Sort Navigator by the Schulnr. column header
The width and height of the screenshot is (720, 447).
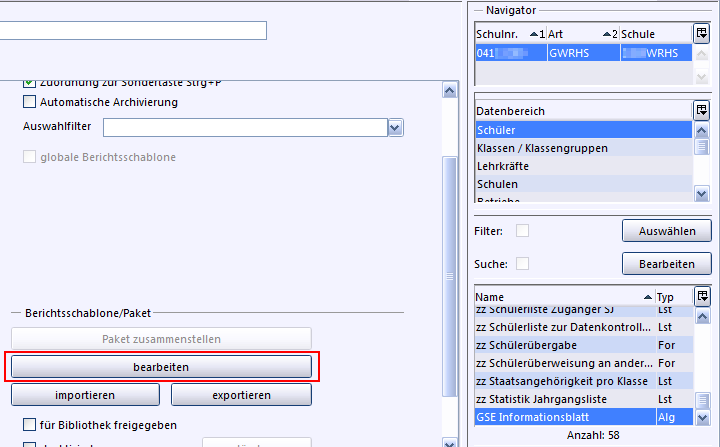(x=510, y=34)
